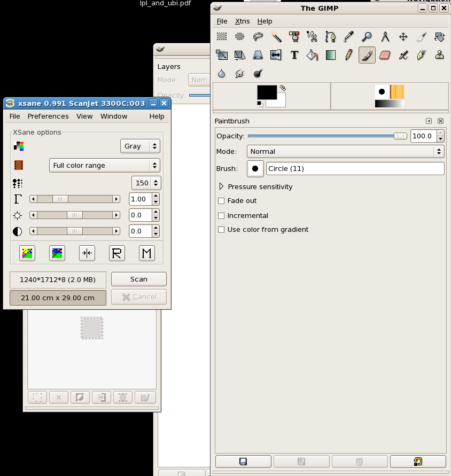451x476 pixels.
Task: Choose the Blur/Sharpen droplet tool
Action: (222, 73)
